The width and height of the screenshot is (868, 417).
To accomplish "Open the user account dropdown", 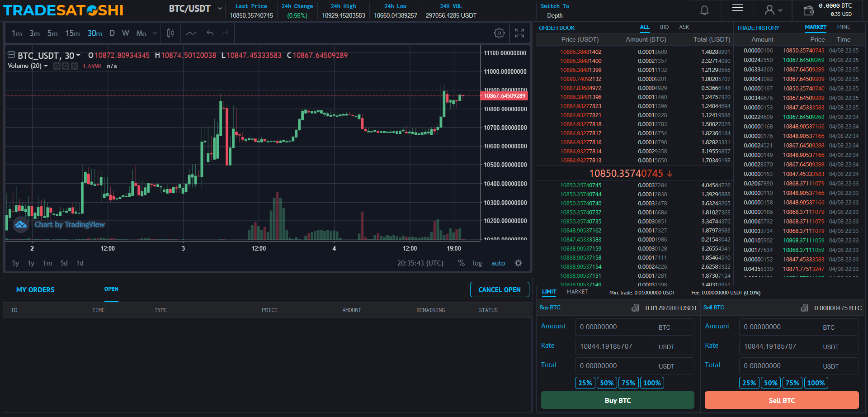I will (x=773, y=10).
